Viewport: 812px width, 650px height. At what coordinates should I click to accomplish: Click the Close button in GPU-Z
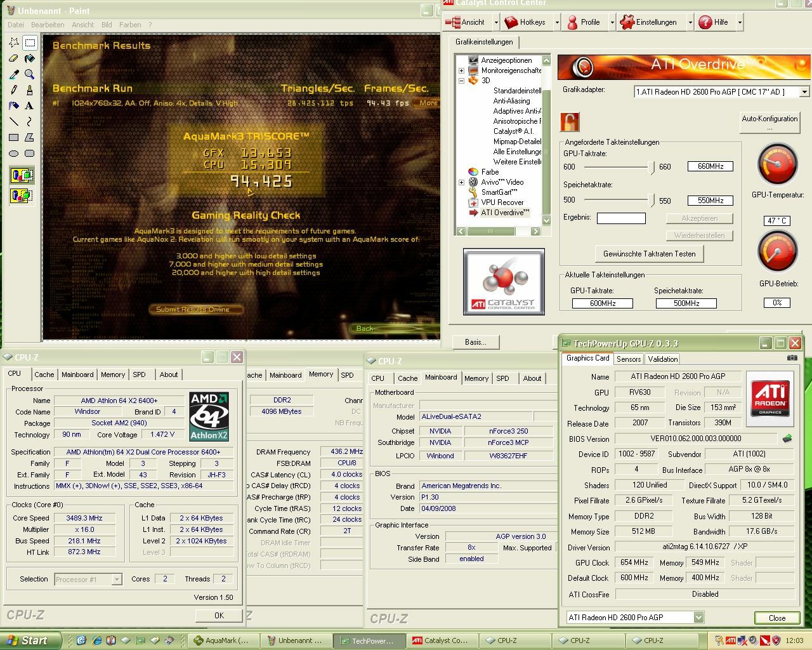pos(776,618)
